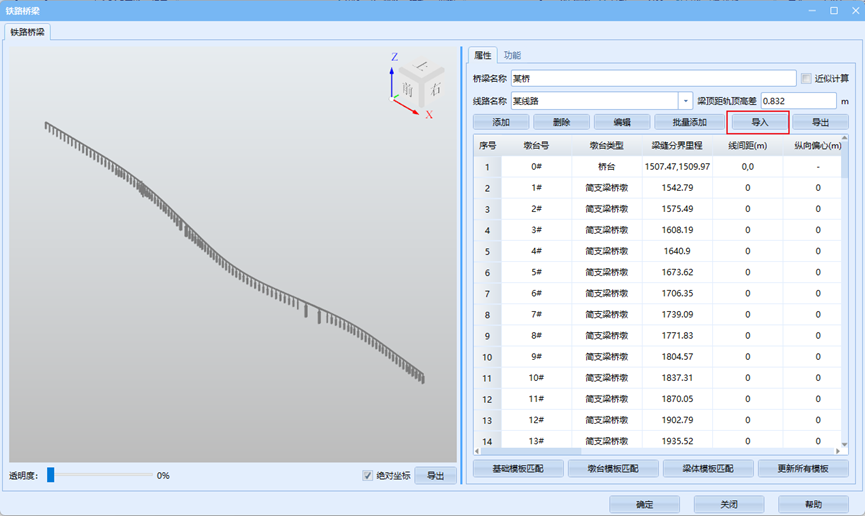Click the 导入 button
The height and width of the screenshot is (516, 865).
[759, 122]
